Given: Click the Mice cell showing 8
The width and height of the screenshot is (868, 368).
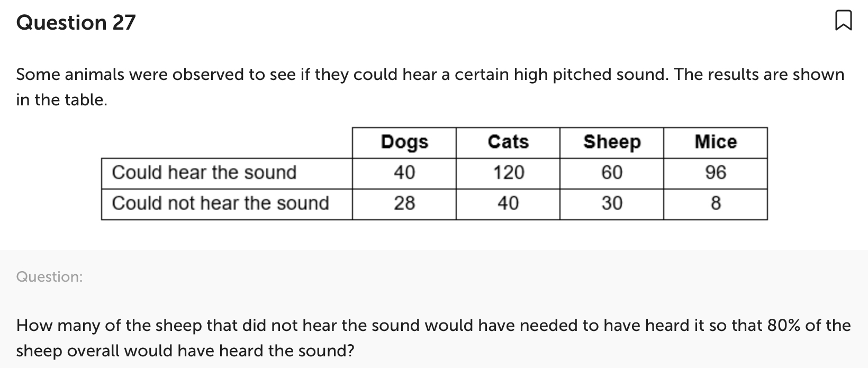Looking at the screenshot, I should [x=716, y=203].
